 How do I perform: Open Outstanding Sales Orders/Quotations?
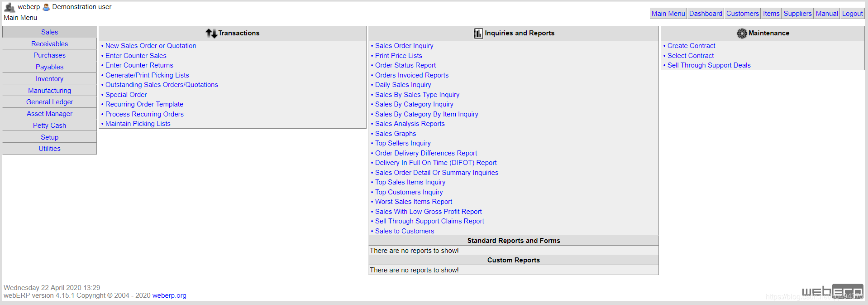[x=162, y=85]
